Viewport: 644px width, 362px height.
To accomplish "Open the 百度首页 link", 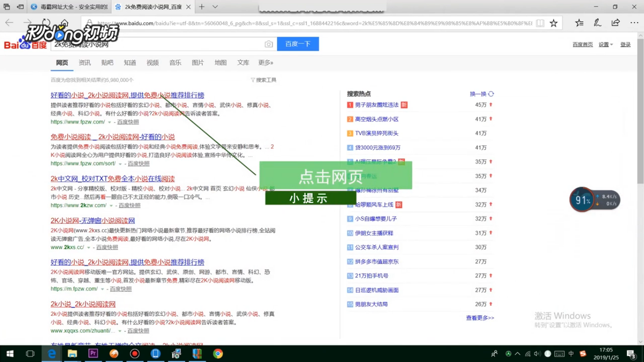I will click(x=583, y=44).
